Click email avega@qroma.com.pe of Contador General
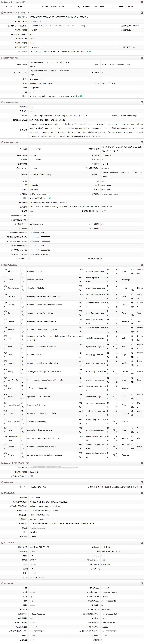144x644 pixels. point(95,271)
